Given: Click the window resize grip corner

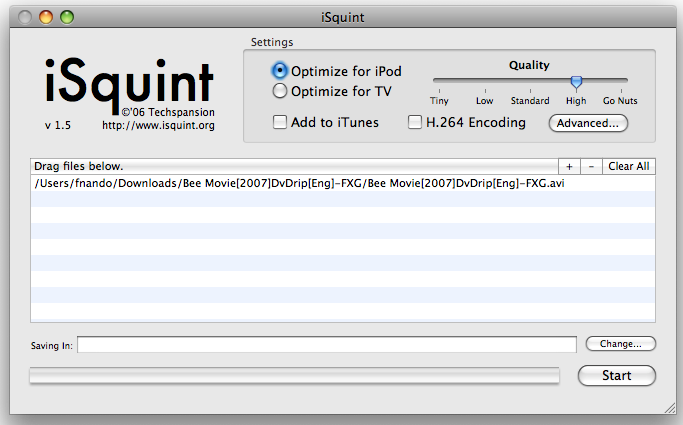Looking at the screenshot, I should click(x=669, y=408).
